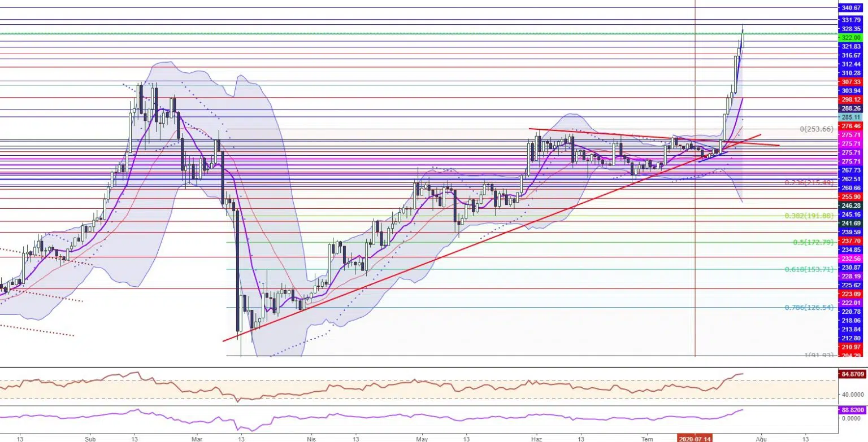868x442 pixels.
Task: Click the Nis month label on time axis
Action: (x=310, y=438)
